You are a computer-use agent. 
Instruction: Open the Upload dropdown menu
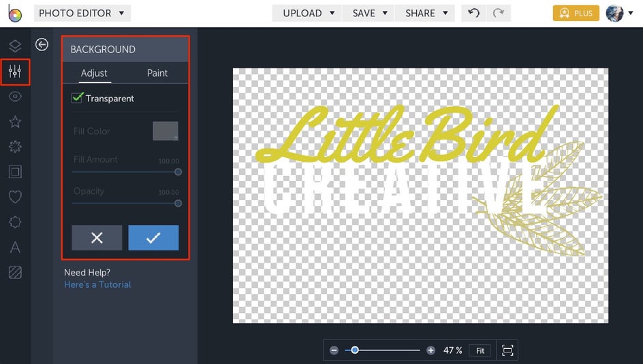(x=307, y=13)
